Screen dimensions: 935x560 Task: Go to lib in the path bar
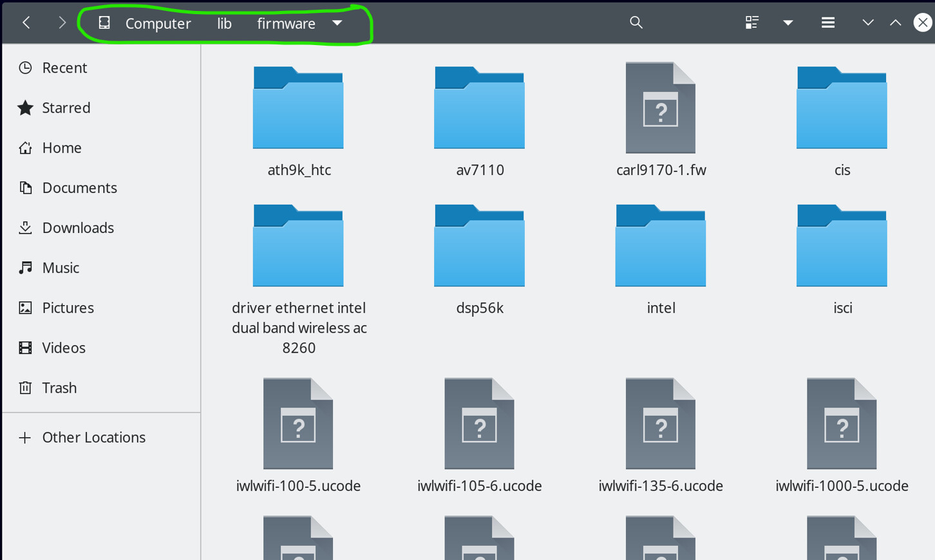224,24
